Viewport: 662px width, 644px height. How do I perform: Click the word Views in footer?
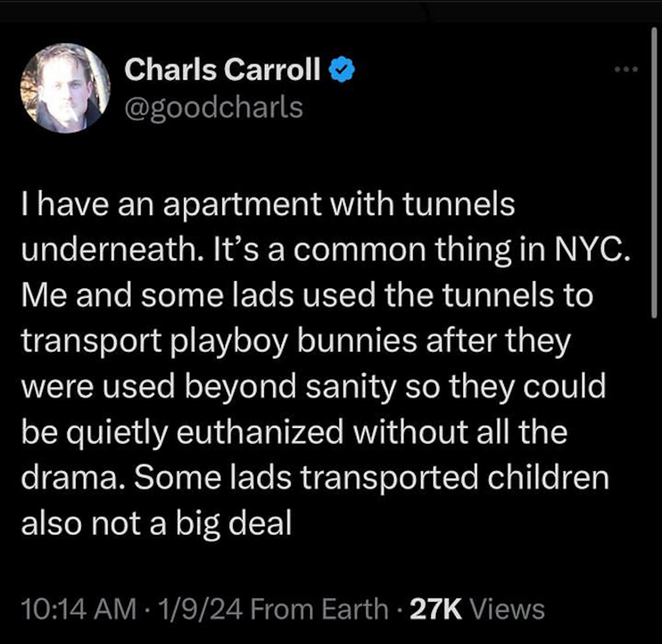(508, 609)
